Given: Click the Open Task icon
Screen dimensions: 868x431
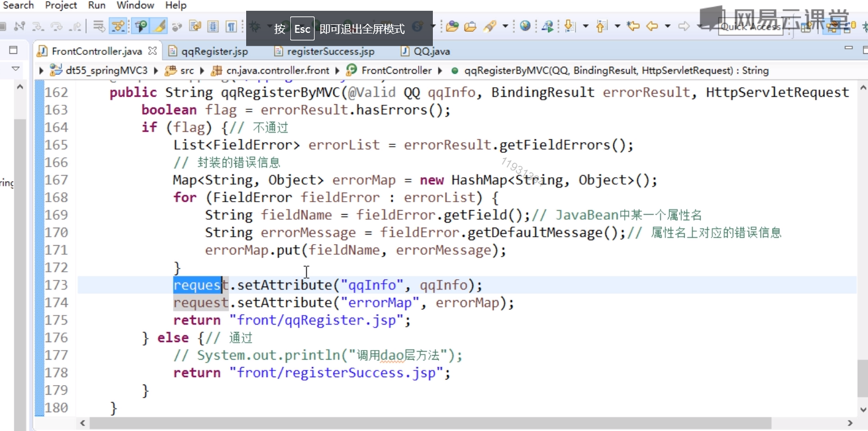Looking at the screenshot, I should tap(470, 26).
